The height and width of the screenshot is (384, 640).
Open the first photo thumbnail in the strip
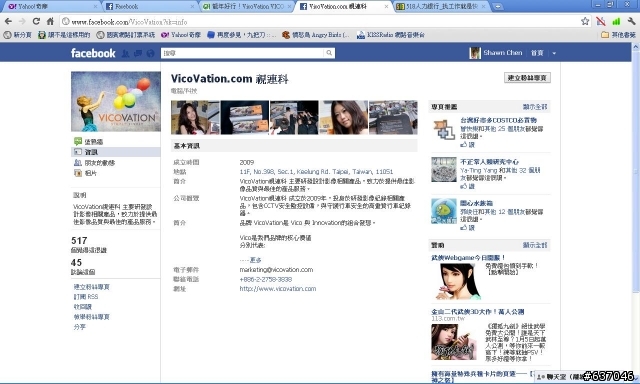click(x=195, y=118)
